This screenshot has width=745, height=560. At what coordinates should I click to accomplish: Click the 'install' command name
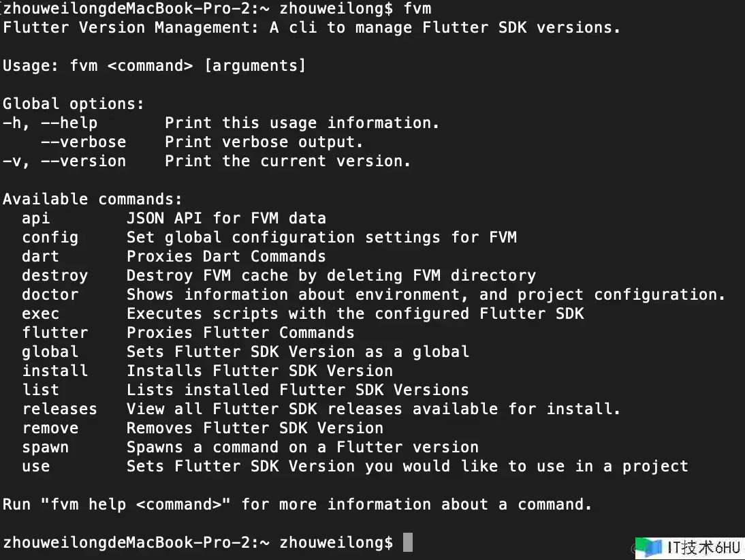(x=55, y=371)
